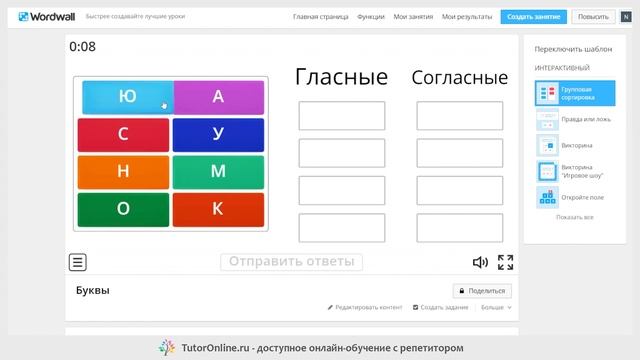Click the fourth empty slot under Гласные
This screenshot has width=640, height=360.
(342, 228)
